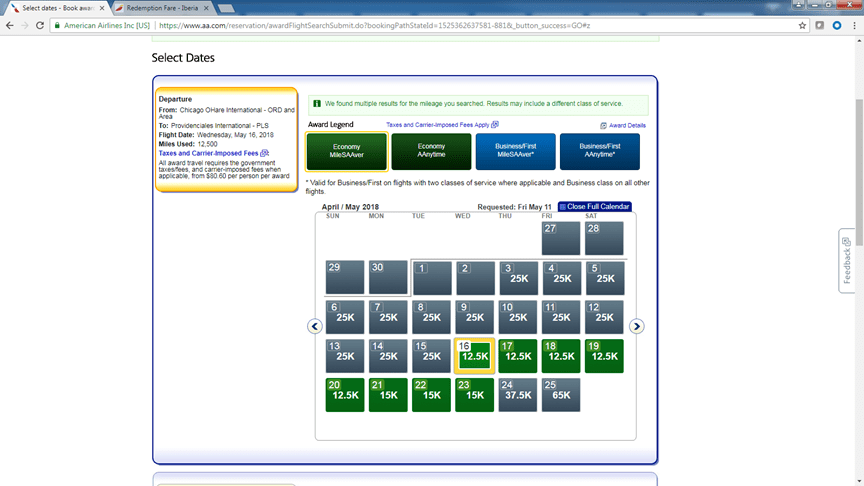864x486 pixels.
Task: Select May 17 at 12.5K miles
Action: tap(517, 356)
